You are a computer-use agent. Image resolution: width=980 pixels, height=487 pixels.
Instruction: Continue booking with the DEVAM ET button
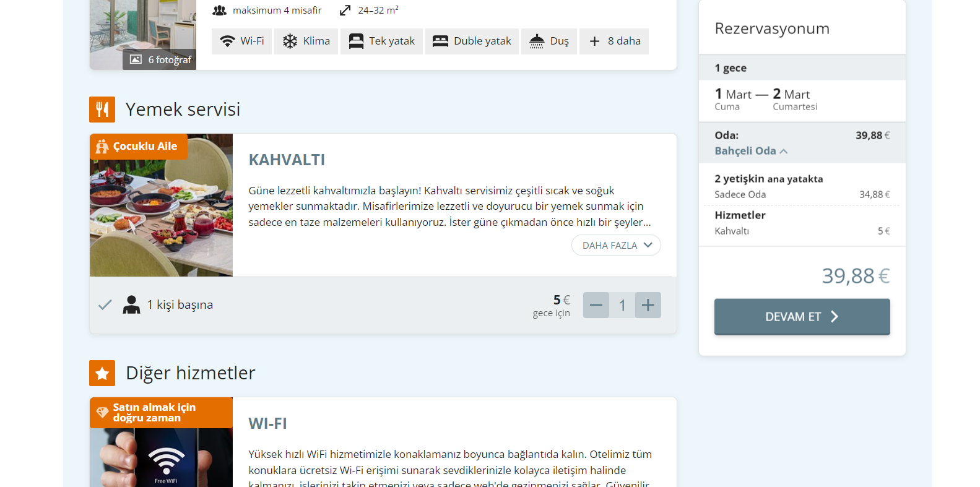pyautogui.click(x=802, y=317)
